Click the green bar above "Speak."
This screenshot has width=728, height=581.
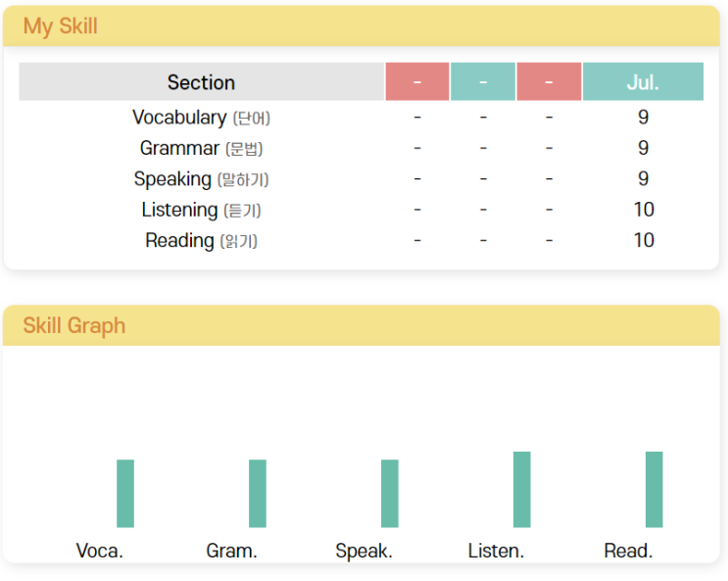point(390,493)
